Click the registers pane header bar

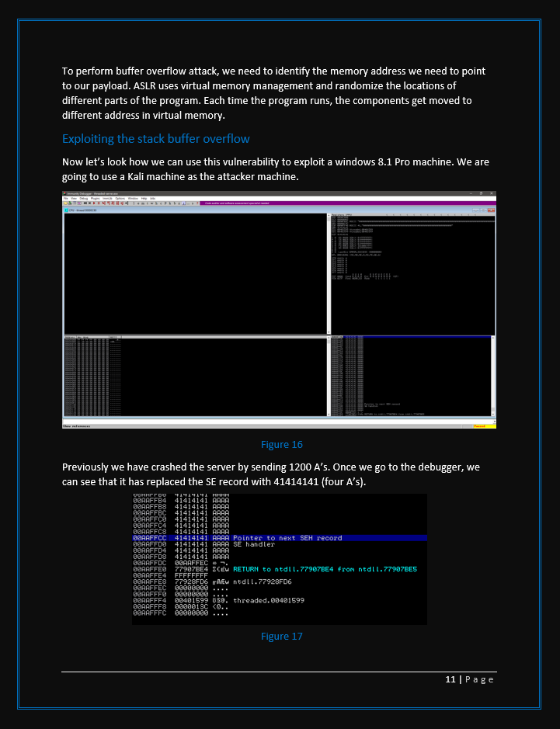click(x=412, y=215)
